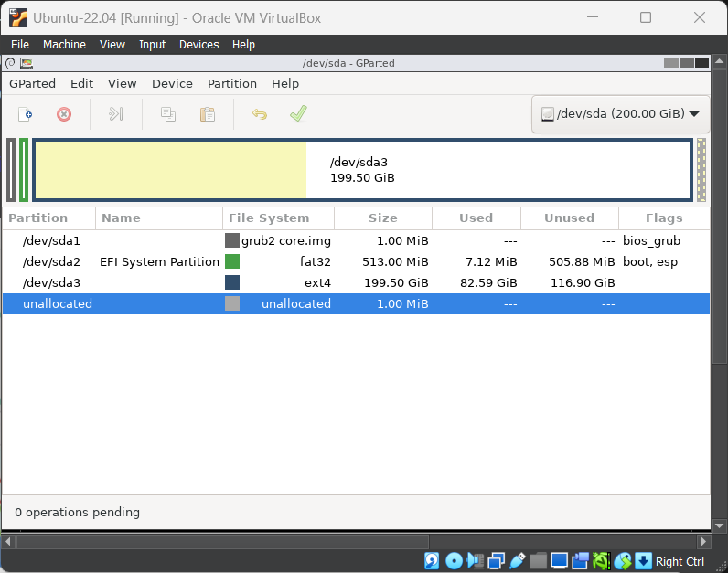Apply all operations with green checkmark

pos(298,113)
